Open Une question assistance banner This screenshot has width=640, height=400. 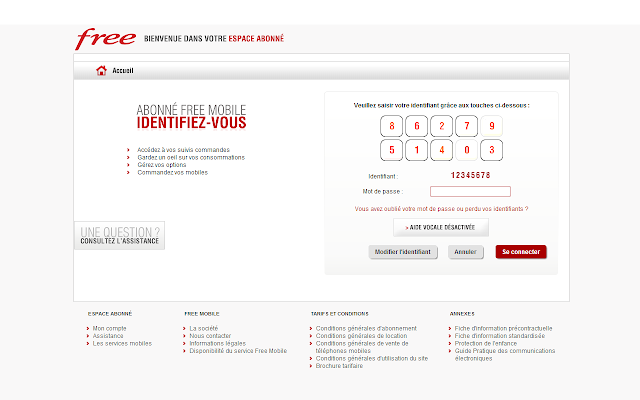(120, 236)
